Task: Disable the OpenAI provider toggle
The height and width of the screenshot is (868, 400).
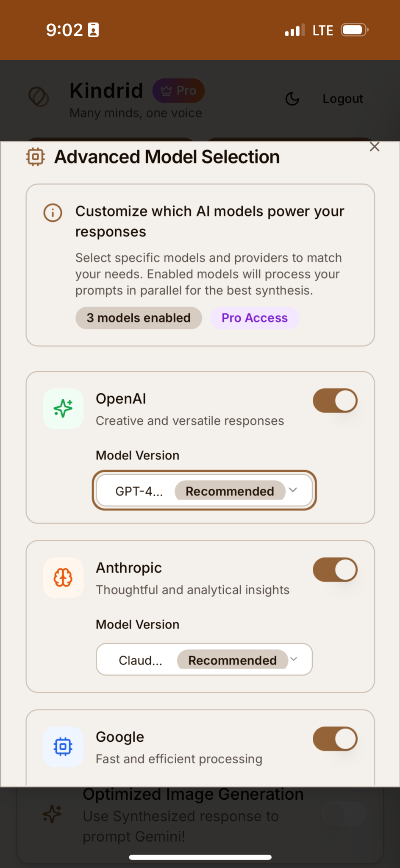Action: pyautogui.click(x=335, y=401)
